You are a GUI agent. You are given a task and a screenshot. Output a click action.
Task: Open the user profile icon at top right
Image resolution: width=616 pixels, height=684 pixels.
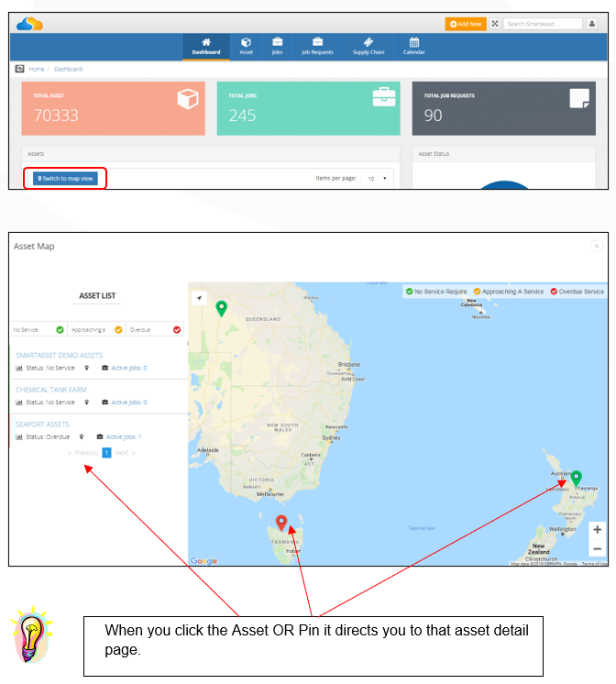tap(591, 24)
